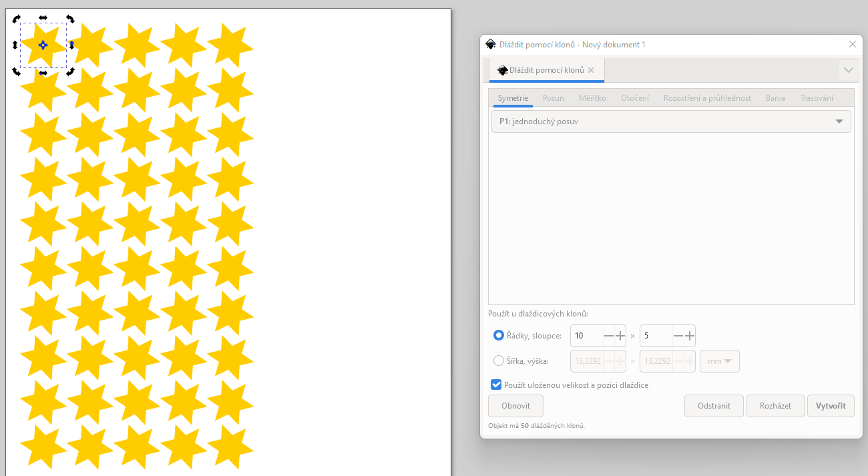Switch to the Posun tab
This screenshot has height=476, width=868.
click(x=553, y=97)
